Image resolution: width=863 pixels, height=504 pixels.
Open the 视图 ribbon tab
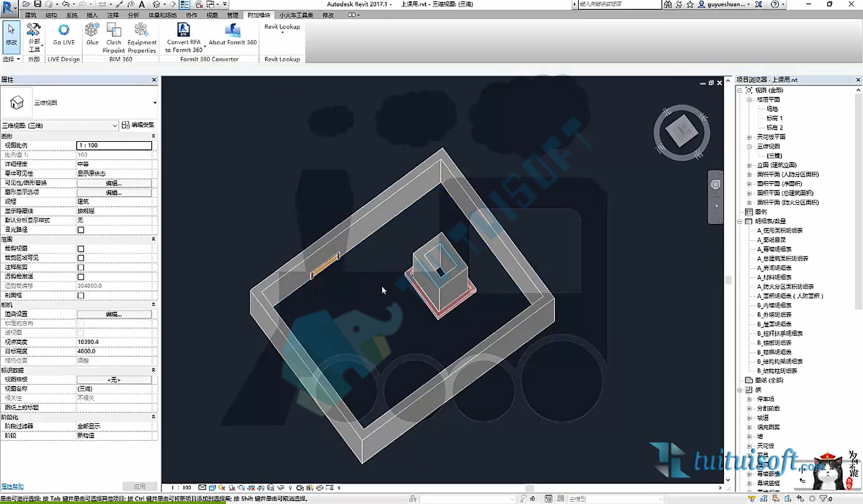point(212,15)
